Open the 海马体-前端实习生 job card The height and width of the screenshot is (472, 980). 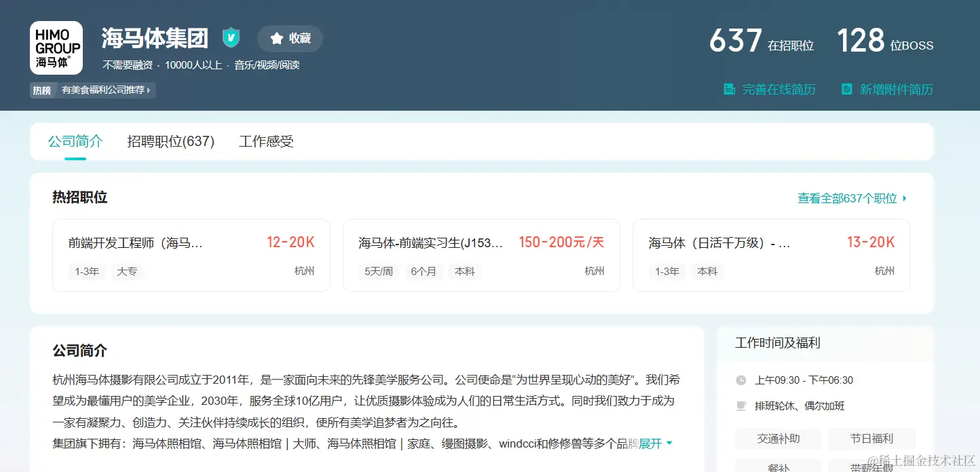[x=481, y=255]
